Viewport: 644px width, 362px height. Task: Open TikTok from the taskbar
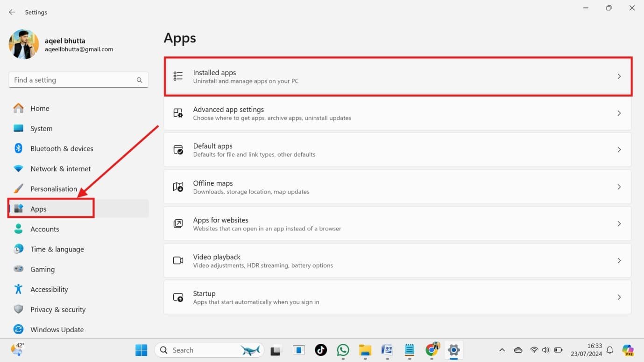click(320, 350)
